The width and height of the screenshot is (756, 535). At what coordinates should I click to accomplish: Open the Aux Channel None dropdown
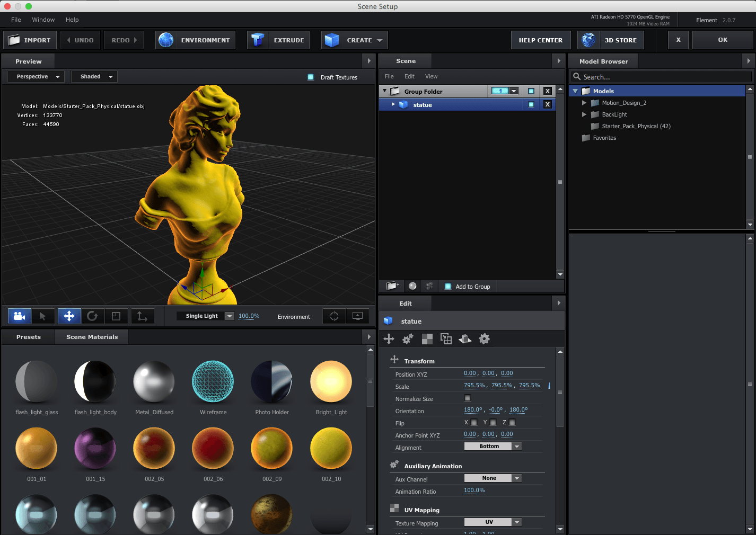click(493, 478)
